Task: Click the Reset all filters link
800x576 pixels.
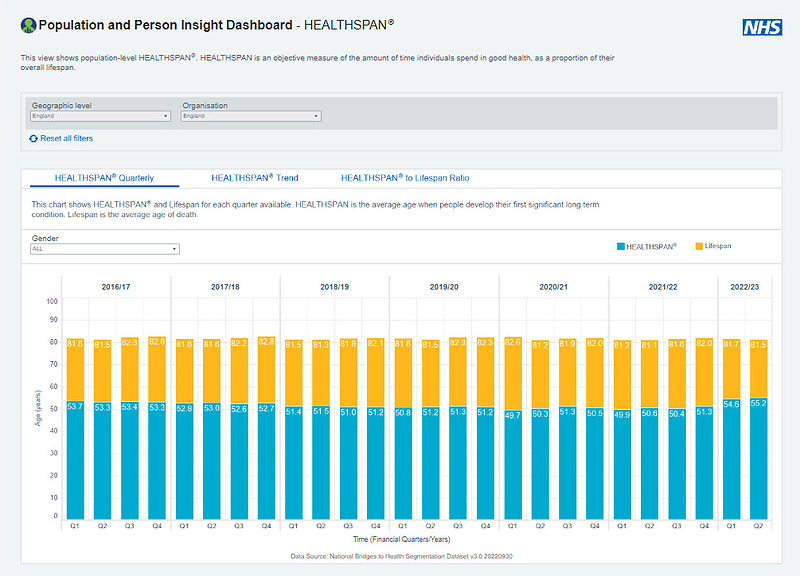Action: (x=66, y=138)
